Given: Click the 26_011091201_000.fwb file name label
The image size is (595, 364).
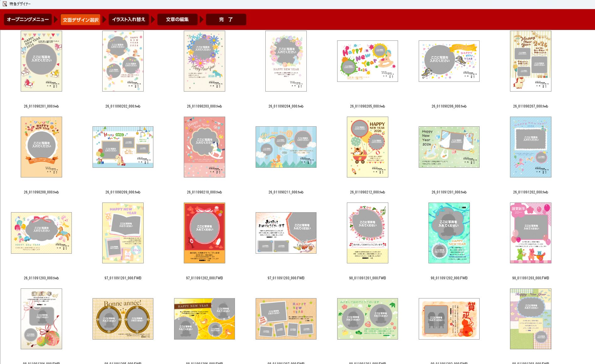Looking at the screenshot, I should click(x=449, y=192).
